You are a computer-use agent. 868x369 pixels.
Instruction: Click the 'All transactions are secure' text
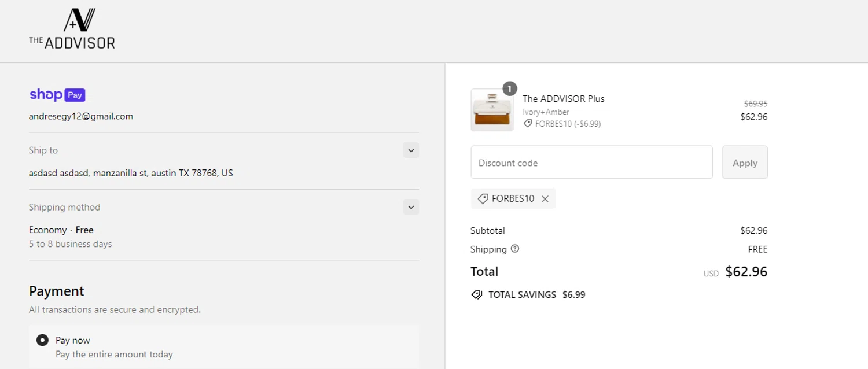point(115,309)
